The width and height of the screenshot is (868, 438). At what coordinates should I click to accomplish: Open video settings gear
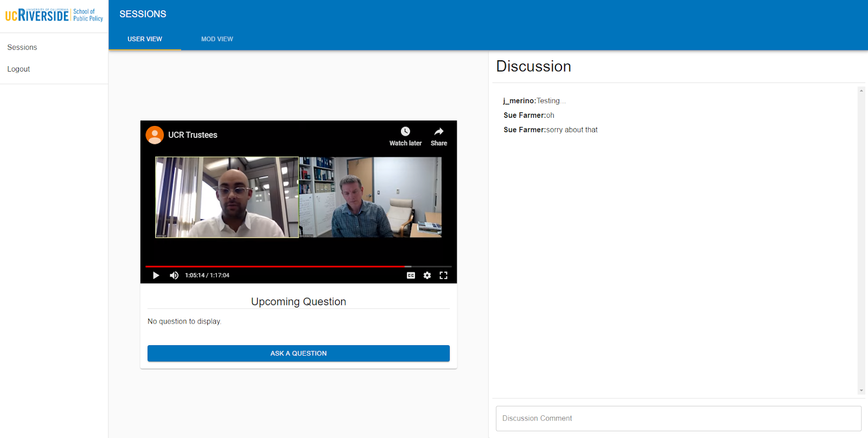427,275
